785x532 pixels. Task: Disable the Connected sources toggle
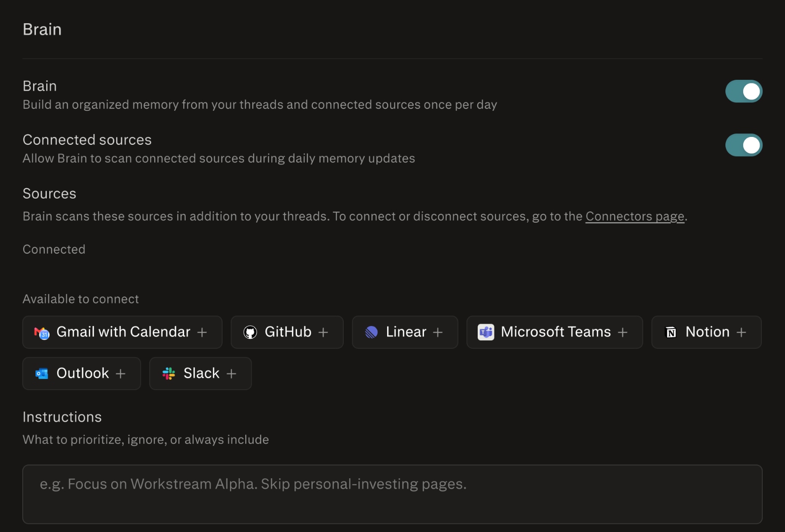(744, 145)
